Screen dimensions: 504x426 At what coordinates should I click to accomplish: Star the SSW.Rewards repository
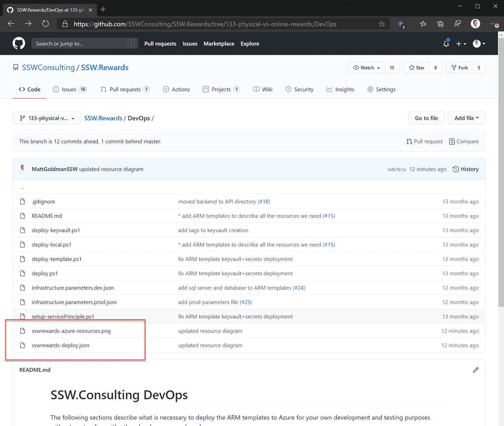click(417, 67)
